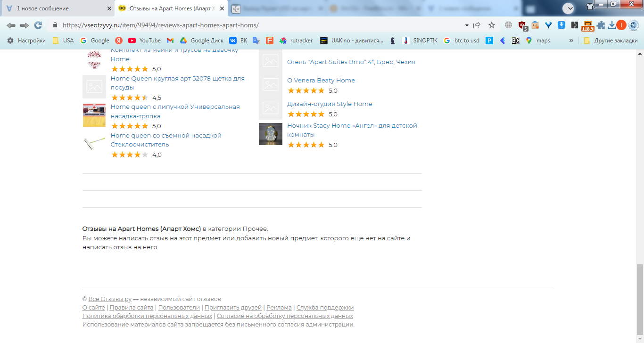Go forward using the browser forward arrow
Viewport: 644px width, 343px height.
(25, 25)
